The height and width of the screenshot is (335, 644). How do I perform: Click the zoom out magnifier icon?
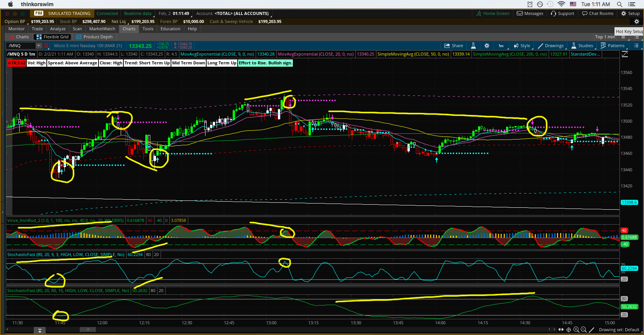pos(583,330)
